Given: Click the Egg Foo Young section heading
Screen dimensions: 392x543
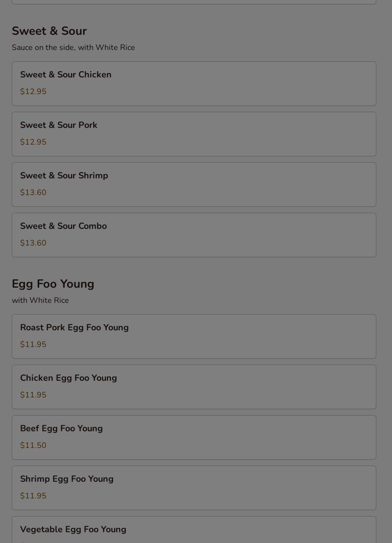Looking at the screenshot, I should [x=53, y=284].
